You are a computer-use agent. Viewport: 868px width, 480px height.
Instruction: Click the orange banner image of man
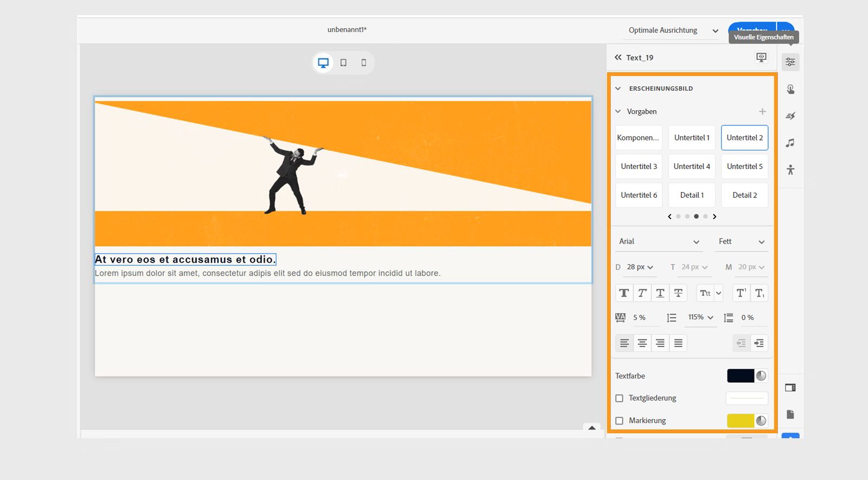coord(343,174)
